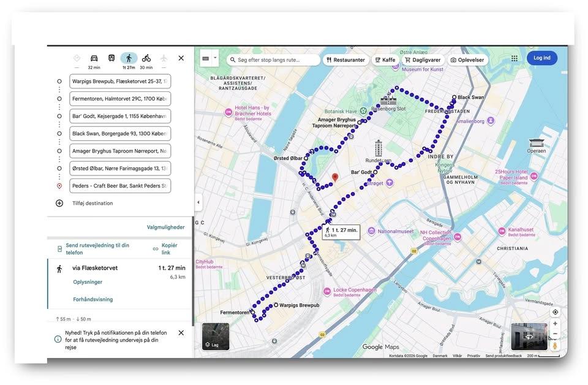Screen dimensions: 588x385
Task: Select flight travel mode icon
Action: pyautogui.click(x=164, y=58)
